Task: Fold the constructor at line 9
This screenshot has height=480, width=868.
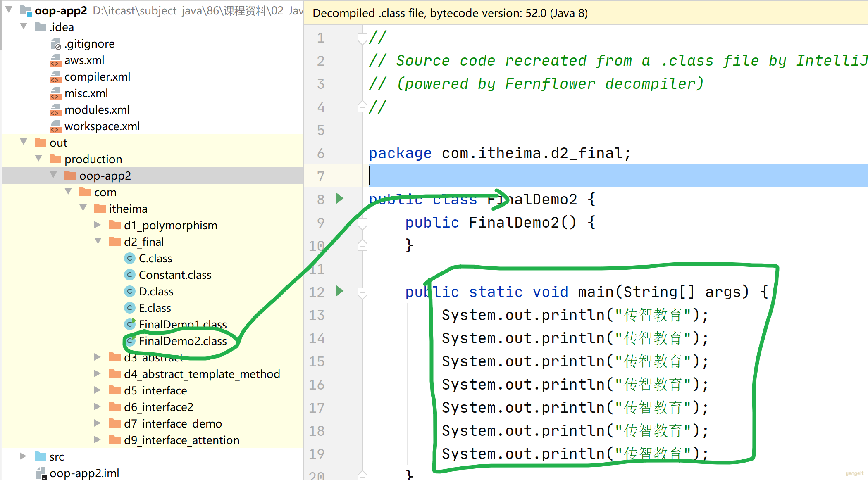Action: point(362,223)
